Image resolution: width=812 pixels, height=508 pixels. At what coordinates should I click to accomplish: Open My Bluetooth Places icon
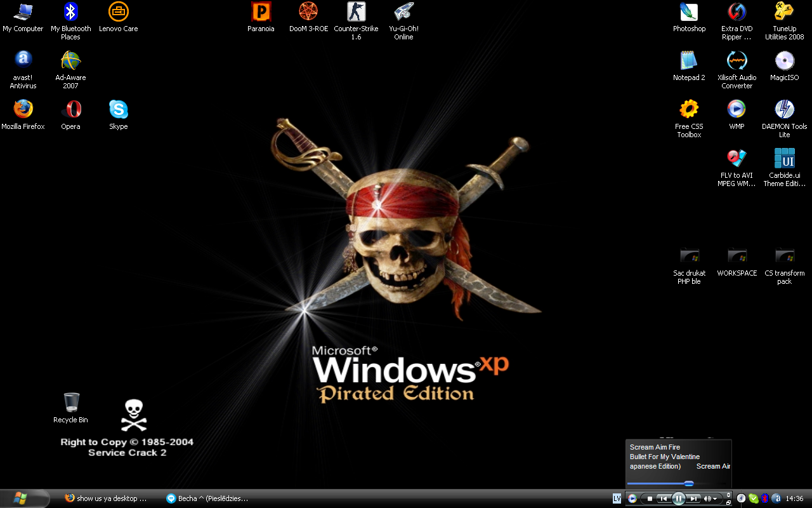(70, 22)
